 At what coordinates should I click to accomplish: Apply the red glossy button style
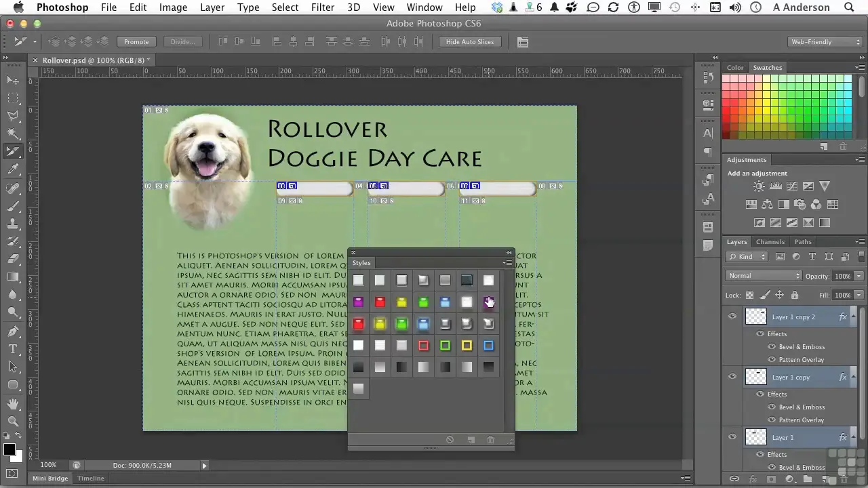point(380,302)
